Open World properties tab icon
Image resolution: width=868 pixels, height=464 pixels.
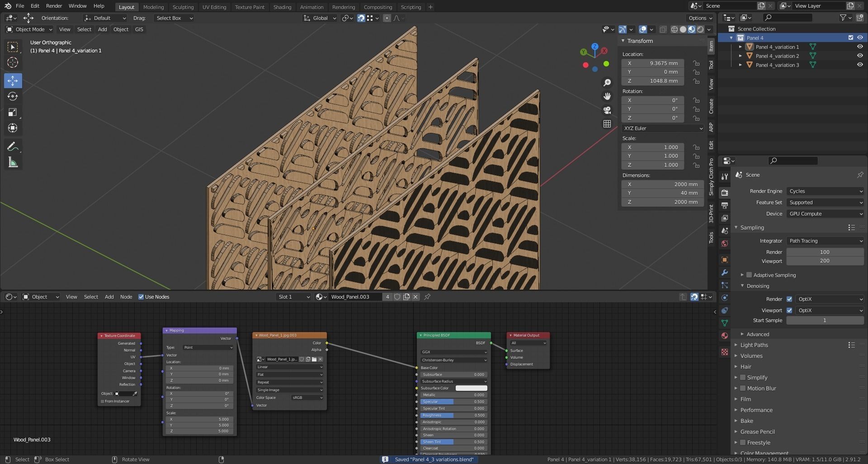pyautogui.click(x=725, y=244)
